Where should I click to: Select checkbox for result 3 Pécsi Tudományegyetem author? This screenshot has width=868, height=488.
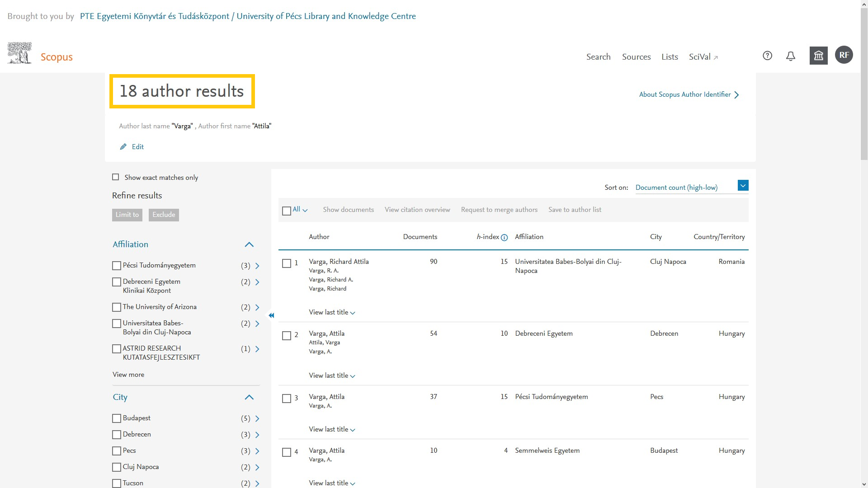[x=286, y=398]
